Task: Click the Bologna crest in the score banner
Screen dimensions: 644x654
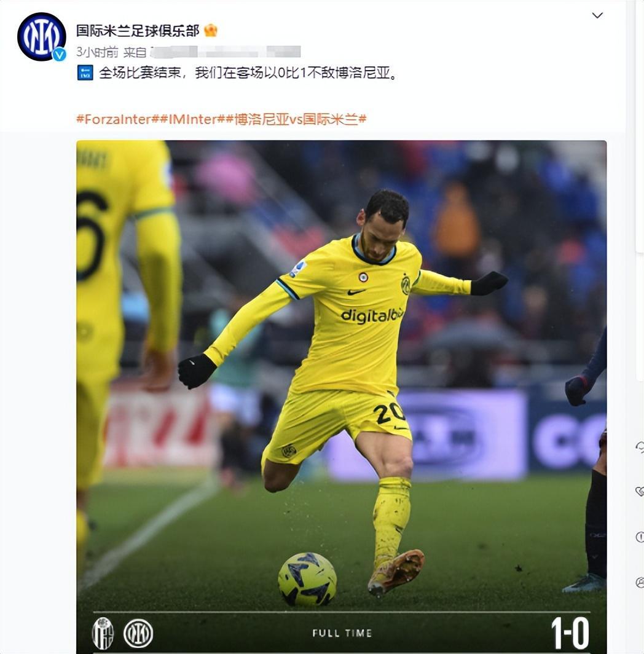Action: [103, 633]
